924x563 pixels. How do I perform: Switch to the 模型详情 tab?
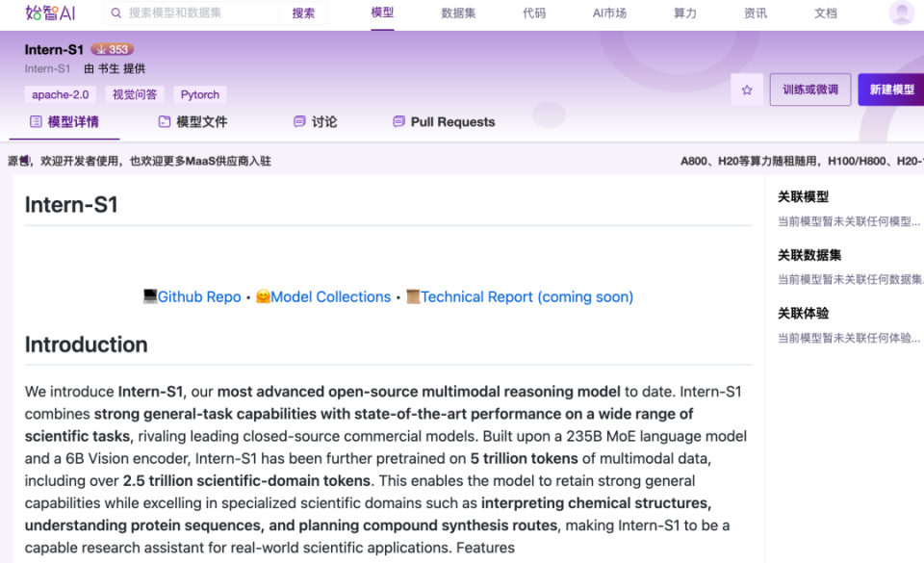64,122
